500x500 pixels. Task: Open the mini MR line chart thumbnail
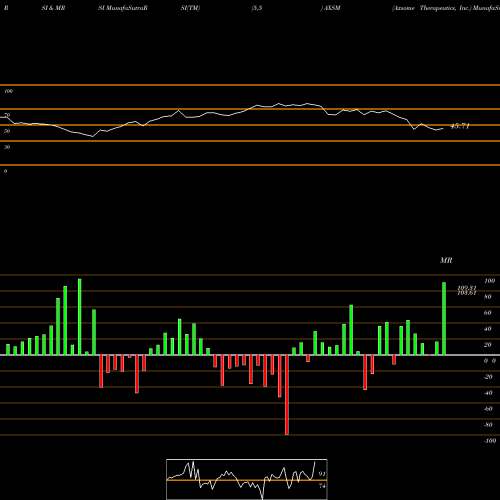[x=247, y=479]
